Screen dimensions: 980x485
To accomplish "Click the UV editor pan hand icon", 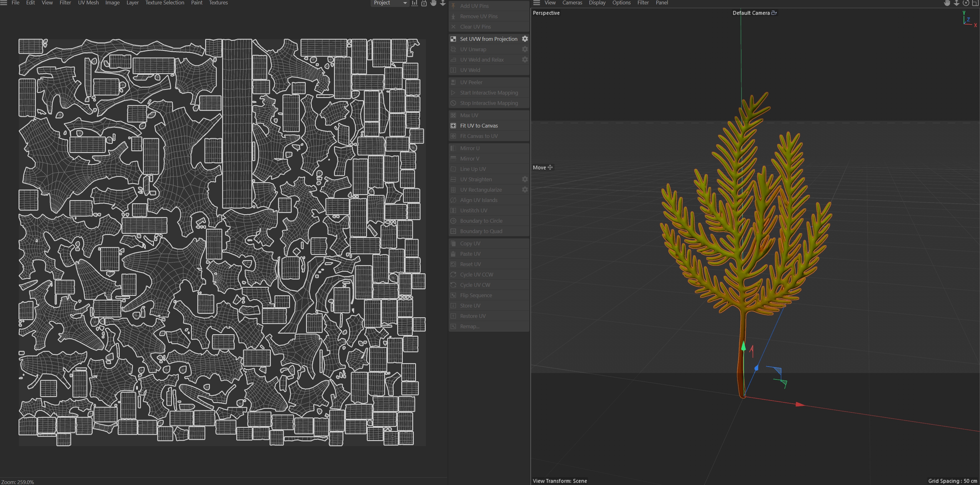I will click(x=433, y=3).
